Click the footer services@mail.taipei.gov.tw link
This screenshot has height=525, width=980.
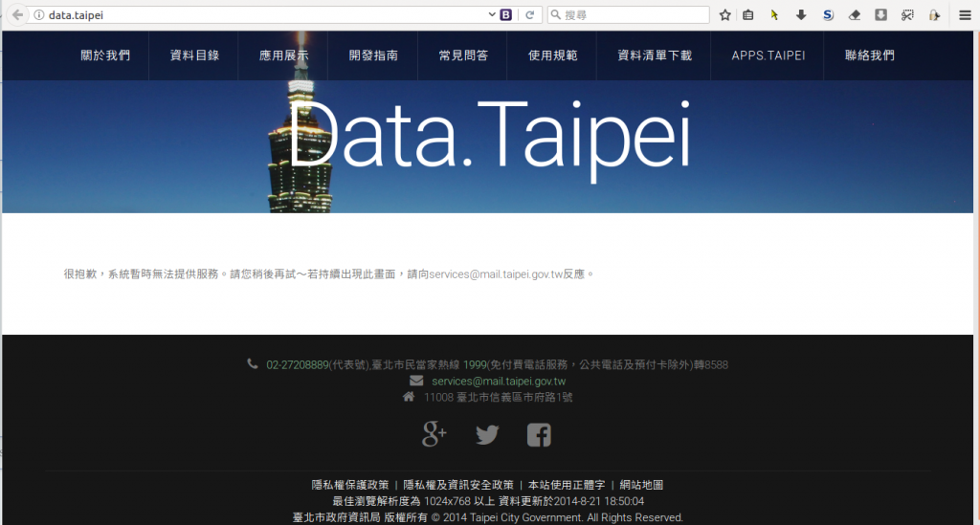click(x=499, y=382)
